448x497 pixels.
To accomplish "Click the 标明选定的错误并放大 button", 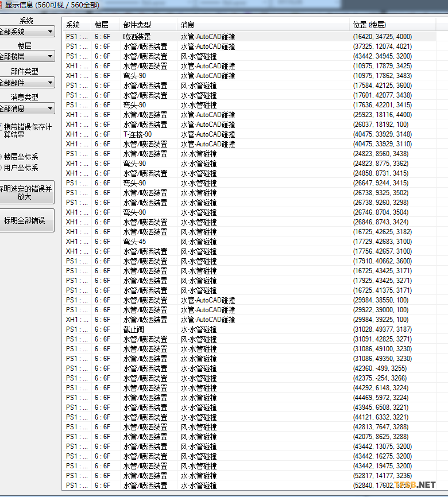I will (x=26, y=192).
